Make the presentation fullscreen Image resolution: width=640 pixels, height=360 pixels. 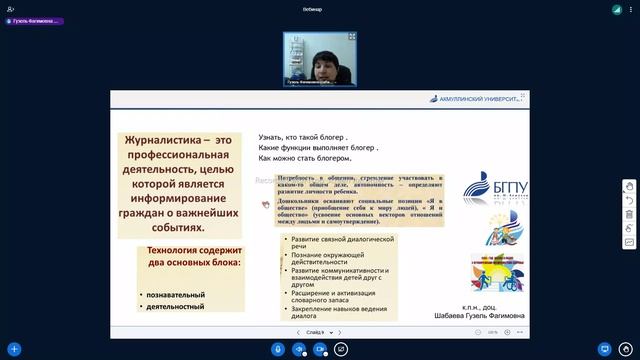(523, 96)
